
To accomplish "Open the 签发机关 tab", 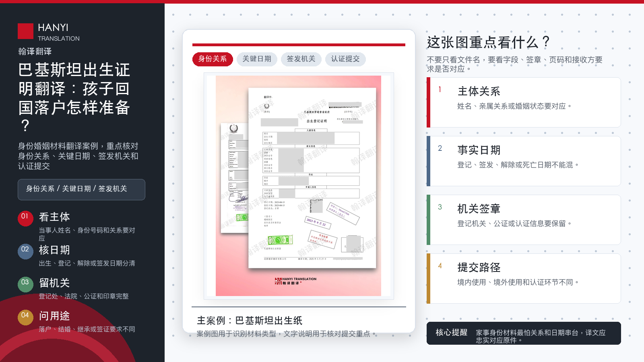I will tap(301, 59).
